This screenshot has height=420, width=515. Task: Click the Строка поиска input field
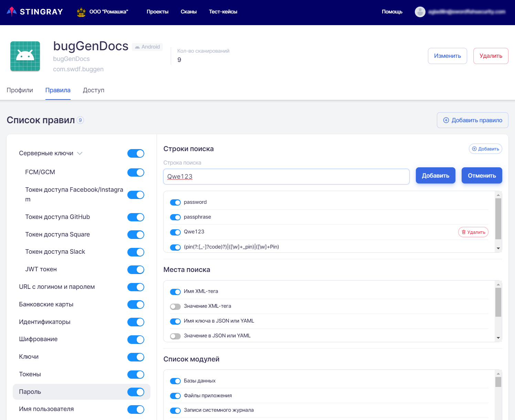(286, 177)
